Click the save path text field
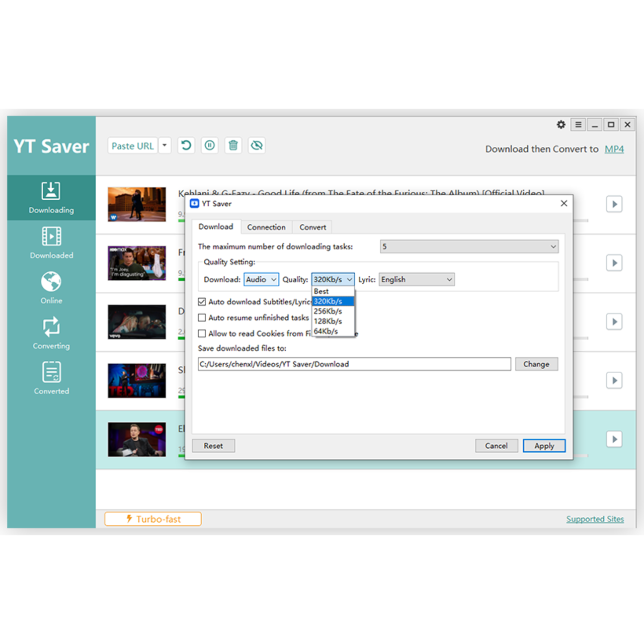Image resolution: width=644 pixels, height=644 pixels. (x=354, y=364)
